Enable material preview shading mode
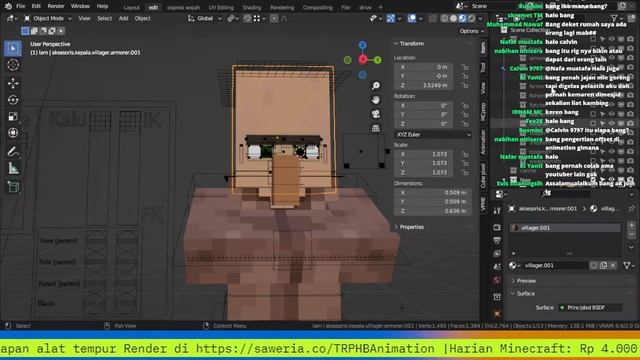The height and width of the screenshot is (360, 640). coord(462,18)
